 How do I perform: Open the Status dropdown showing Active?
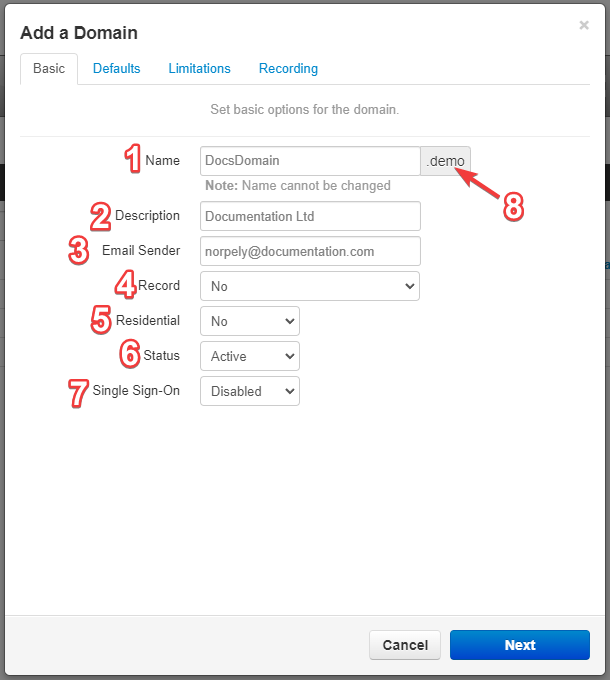pos(250,356)
